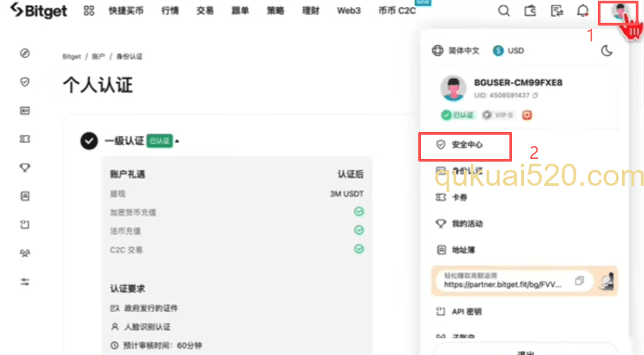Open 跟单 copy trading nav item

(x=240, y=10)
